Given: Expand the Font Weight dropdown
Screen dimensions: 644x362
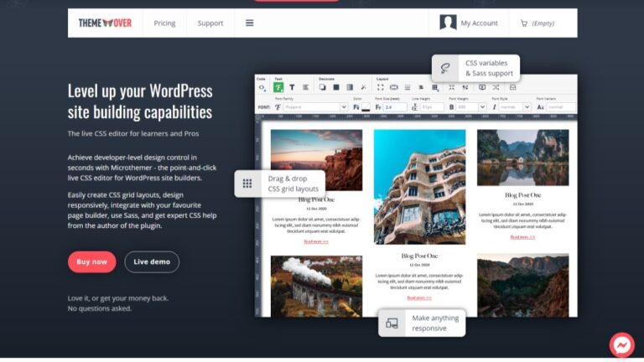Looking at the screenshot, I should tap(466, 107).
